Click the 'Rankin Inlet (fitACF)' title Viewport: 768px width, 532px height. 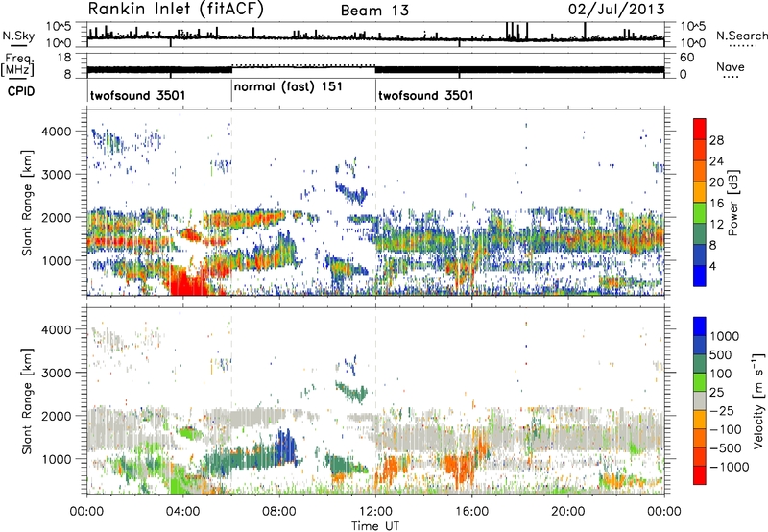(176, 10)
